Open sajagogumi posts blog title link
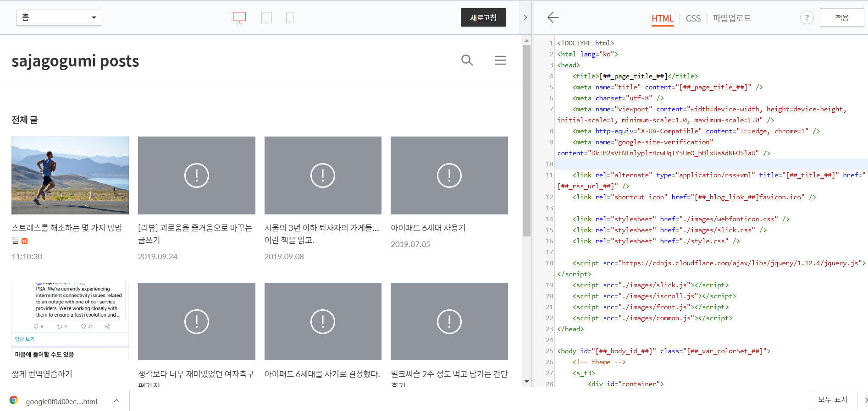The width and height of the screenshot is (868, 411). tap(75, 61)
